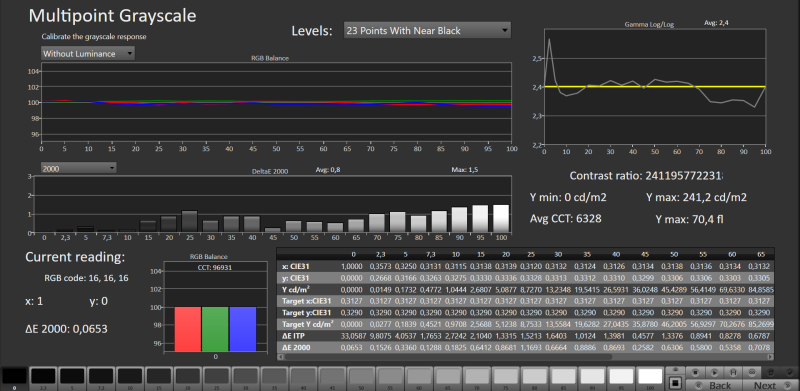The image size is (800, 391).
Task: Click the data table scroll-left arrow
Action: click(280, 357)
